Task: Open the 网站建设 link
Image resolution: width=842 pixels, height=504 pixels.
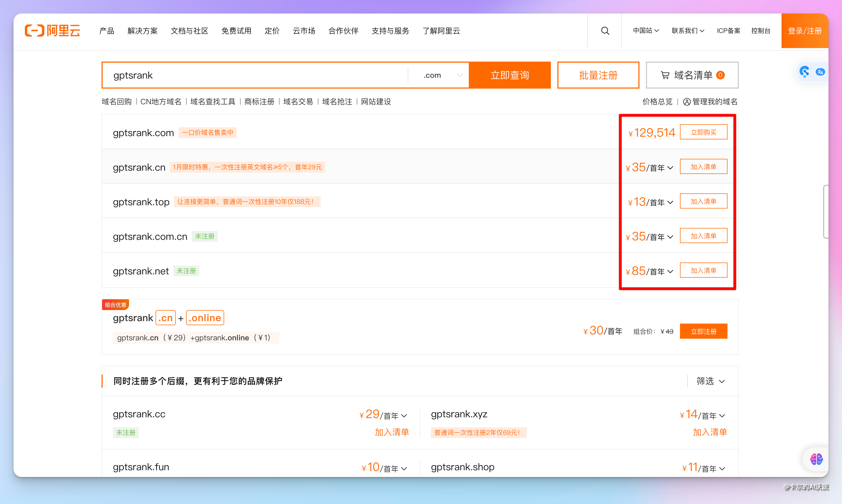Action: pos(376,102)
